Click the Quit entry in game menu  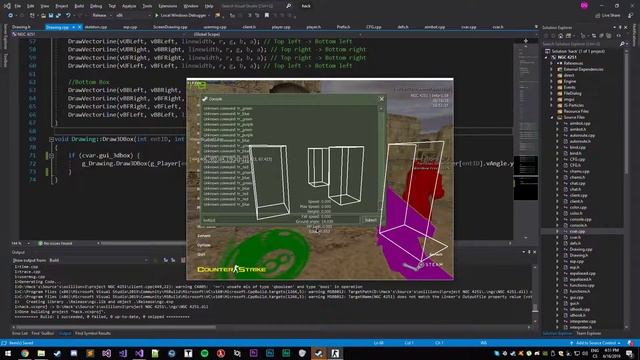[201, 254]
